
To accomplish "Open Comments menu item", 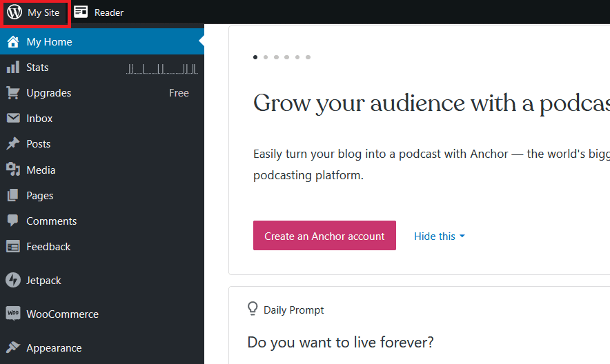I will coord(102,221).
